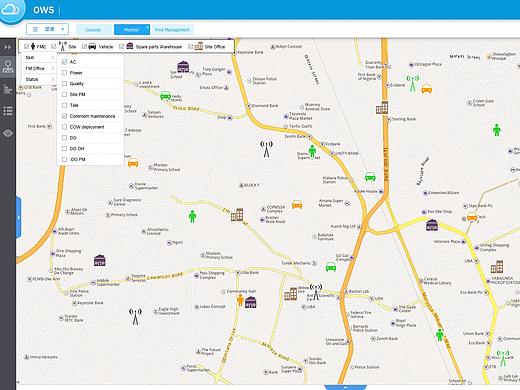Click the black site tower near Zenith Bank
520x390 pixels.
[266, 149]
